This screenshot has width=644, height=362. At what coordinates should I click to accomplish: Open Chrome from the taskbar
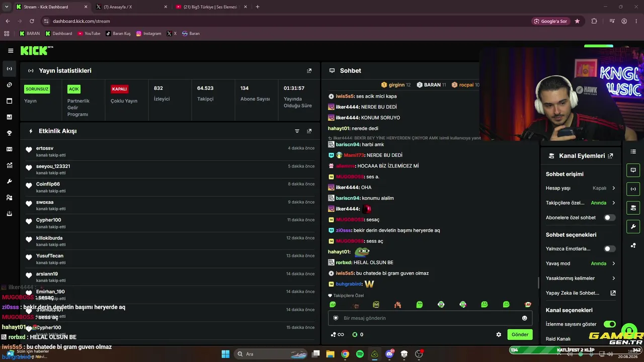[x=345, y=354]
